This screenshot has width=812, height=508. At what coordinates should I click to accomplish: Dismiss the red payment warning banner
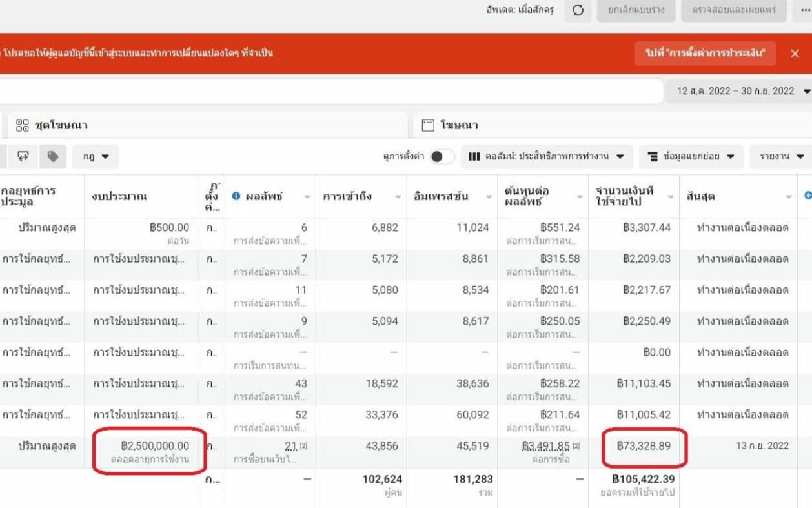(x=795, y=54)
